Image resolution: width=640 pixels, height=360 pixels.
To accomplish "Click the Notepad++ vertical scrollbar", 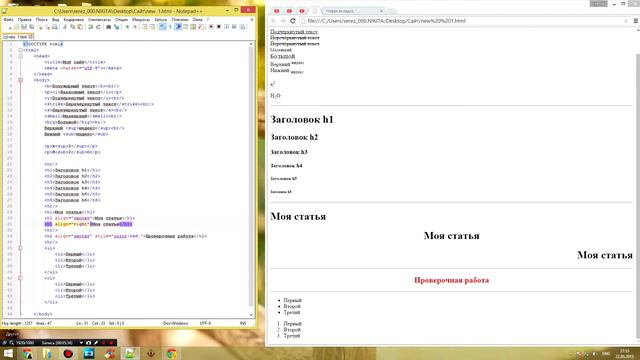I will pyautogui.click(x=251, y=176).
